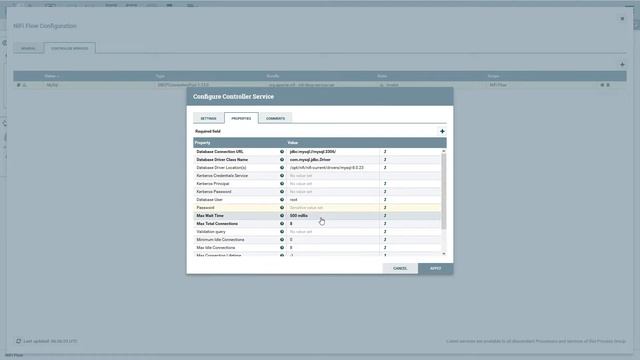Close the NiFi Flow Configuration window

pyautogui.click(x=622, y=19)
